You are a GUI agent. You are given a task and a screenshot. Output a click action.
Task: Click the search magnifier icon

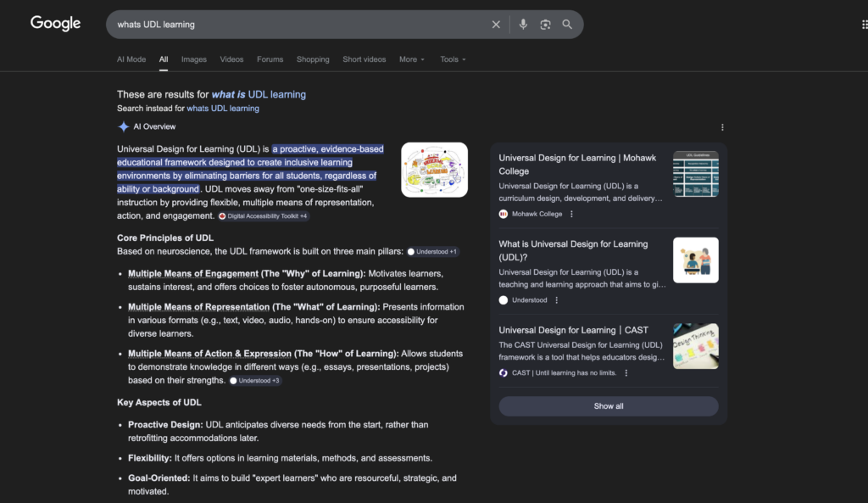tap(567, 24)
